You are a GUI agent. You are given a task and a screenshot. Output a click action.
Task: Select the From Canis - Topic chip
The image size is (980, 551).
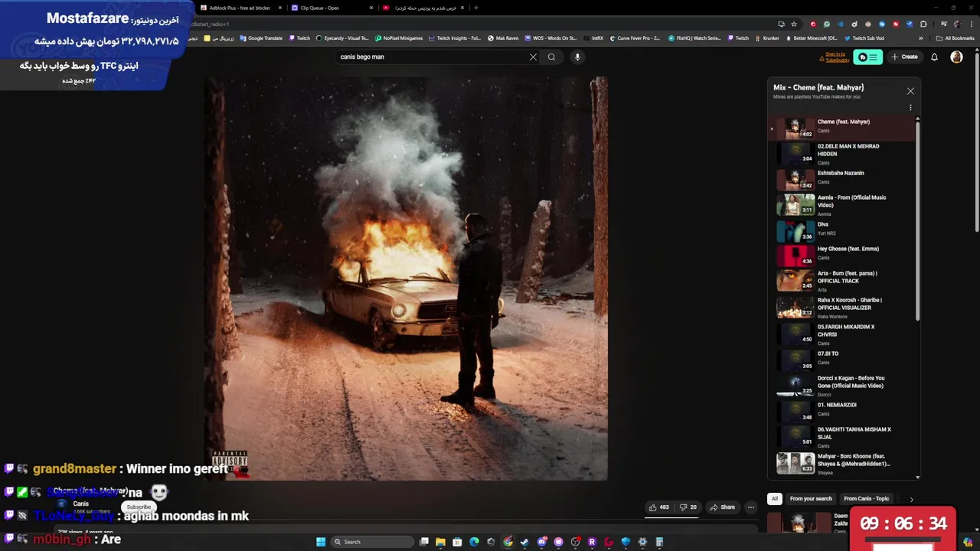(867, 498)
